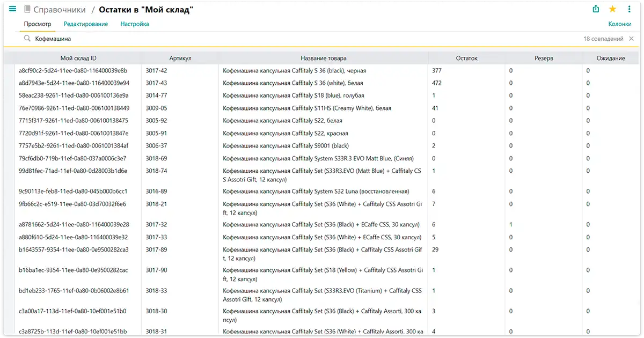
Task: Click the Мой склад ID column header
Action: click(x=78, y=58)
